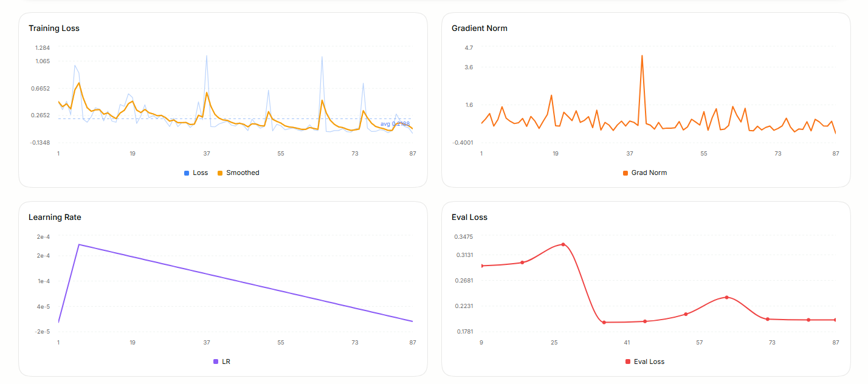The width and height of the screenshot is (868, 384).
Task: Click x-axis tick 37 in Learning Rate
Action: point(207,343)
